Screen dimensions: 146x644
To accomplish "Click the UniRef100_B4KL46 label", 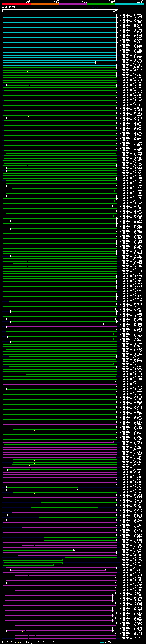I will [131, 573].
